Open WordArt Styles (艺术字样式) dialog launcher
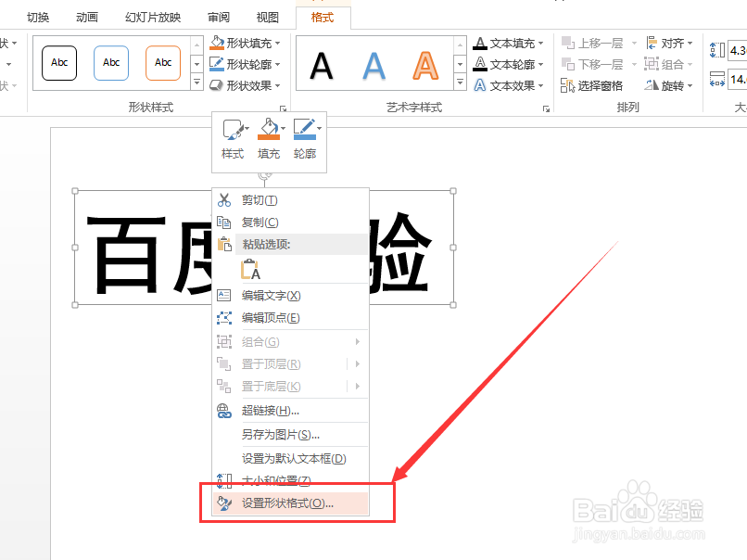The height and width of the screenshot is (560, 747). [x=546, y=108]
